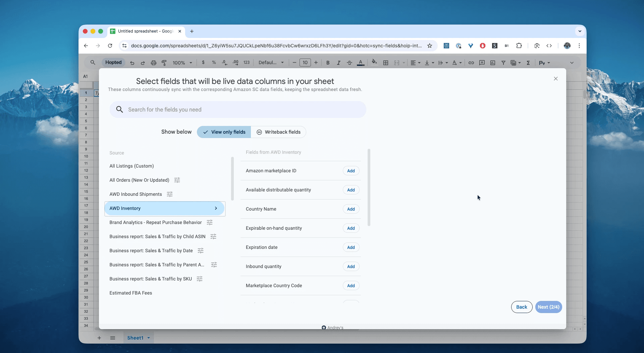Close the field selection dialog
Screen dimensions: 644x353
[x=556, y=79]
